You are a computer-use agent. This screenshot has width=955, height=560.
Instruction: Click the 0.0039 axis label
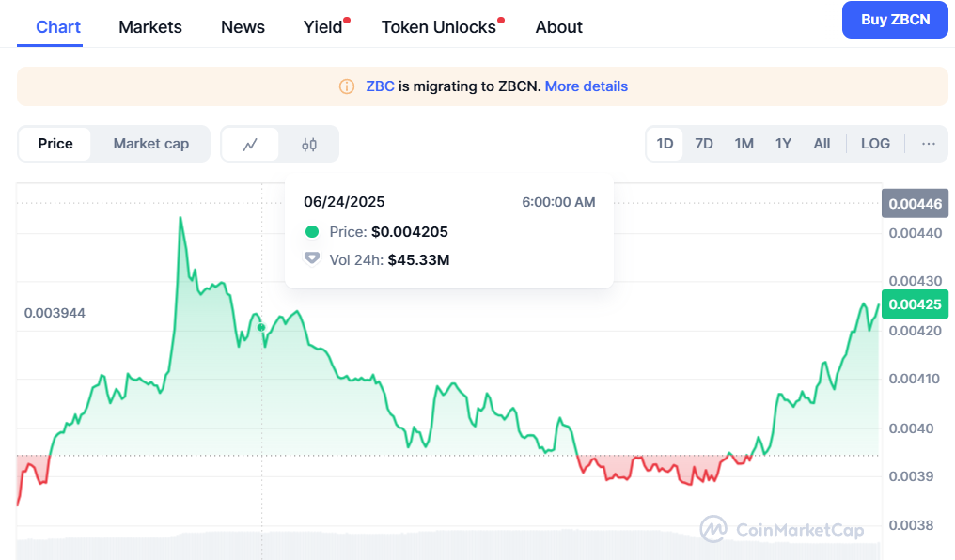click(x=911, y=476)
